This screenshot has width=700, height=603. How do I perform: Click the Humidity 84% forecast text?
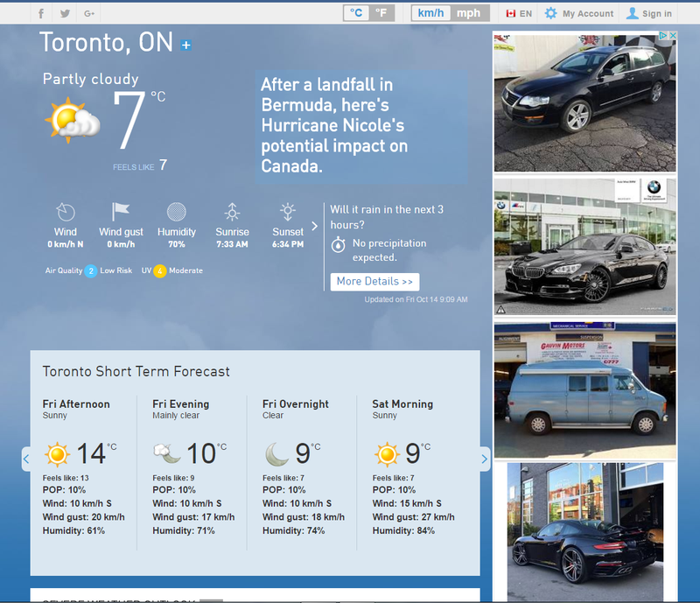pos(403,530)
